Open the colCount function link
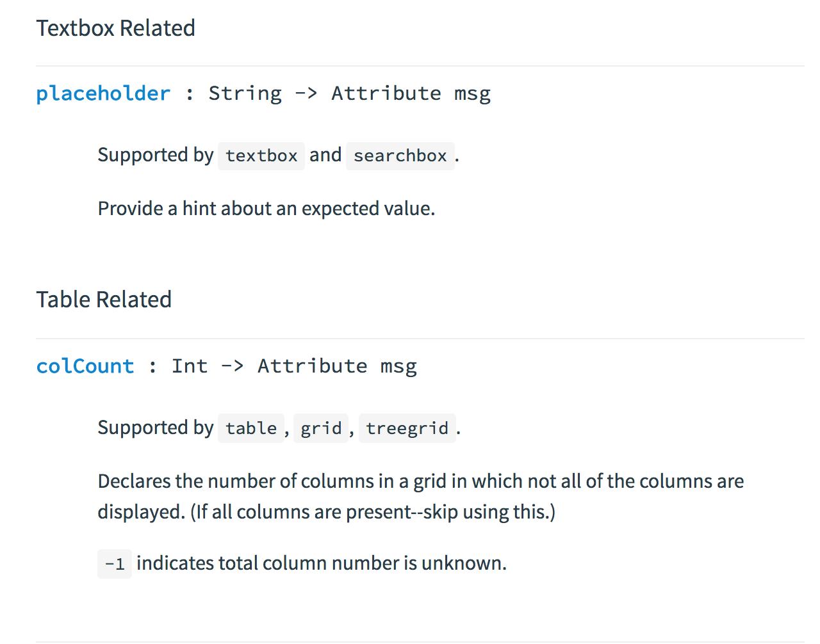The width and height of the screenshot is (820, 644). click(85, 366)
